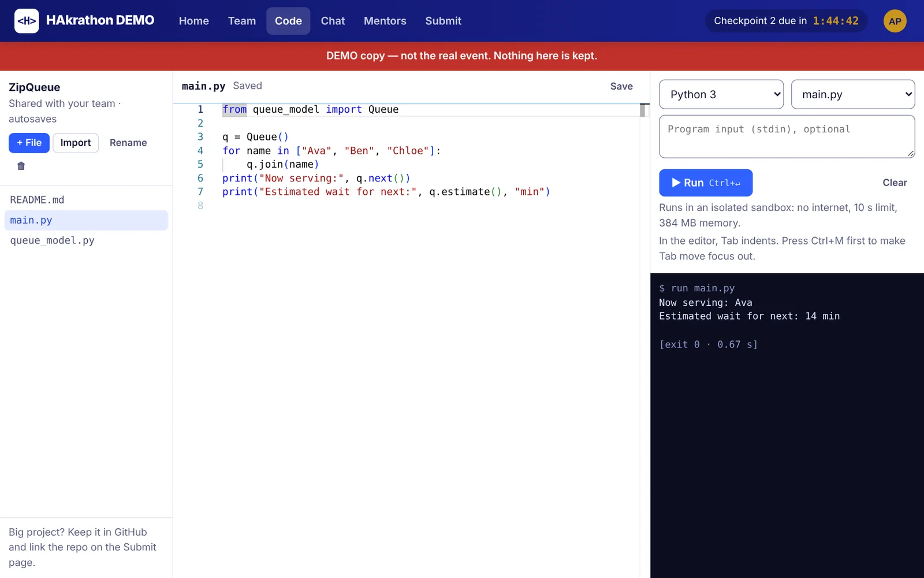Focus the program input stdin field
The width and height of the screenshot is (924, 578).
coord(787,136)
